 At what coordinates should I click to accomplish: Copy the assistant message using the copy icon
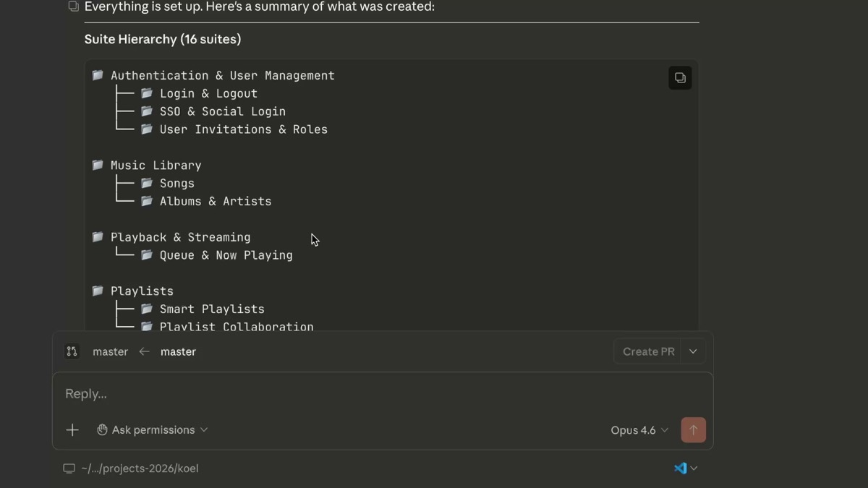click(73, 6)
